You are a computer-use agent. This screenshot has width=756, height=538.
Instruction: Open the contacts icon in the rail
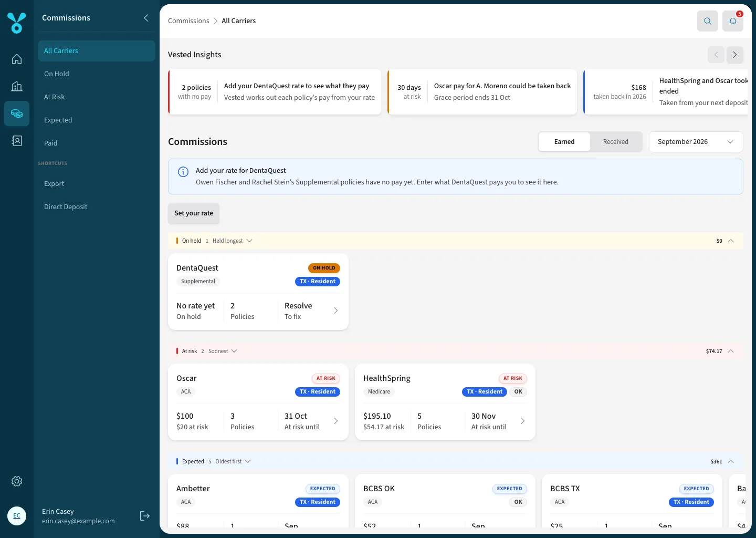(17, 141)
